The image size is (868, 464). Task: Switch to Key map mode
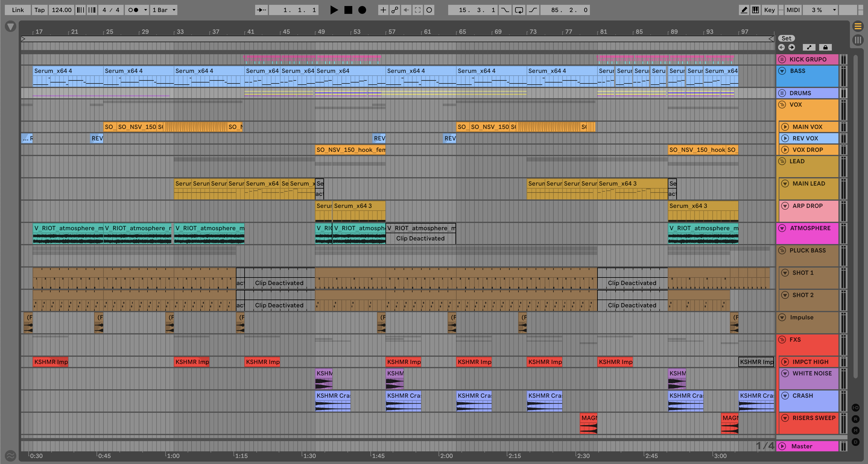click(769, 10)
